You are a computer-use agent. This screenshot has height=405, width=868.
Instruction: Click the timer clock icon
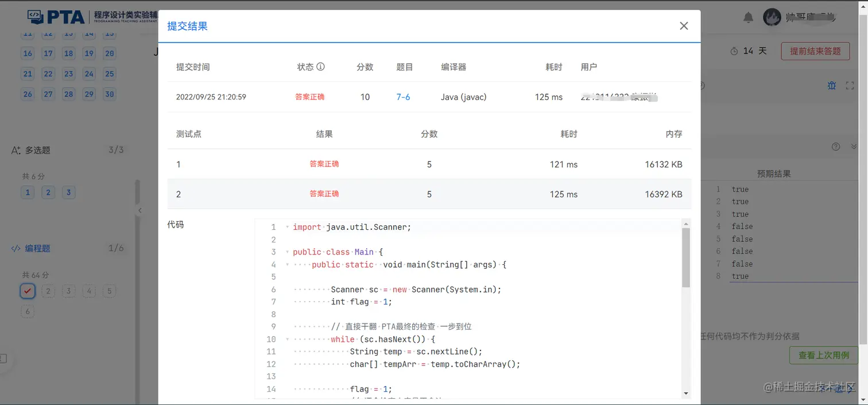(734, 51)
